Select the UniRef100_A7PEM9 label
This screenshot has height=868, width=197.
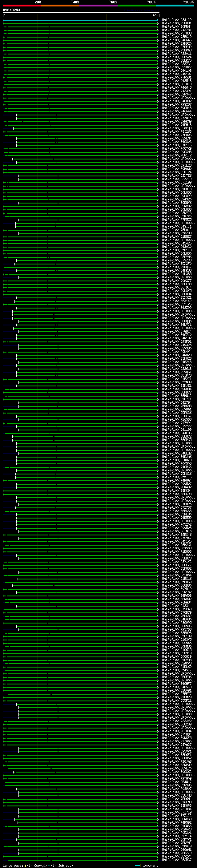176,47
